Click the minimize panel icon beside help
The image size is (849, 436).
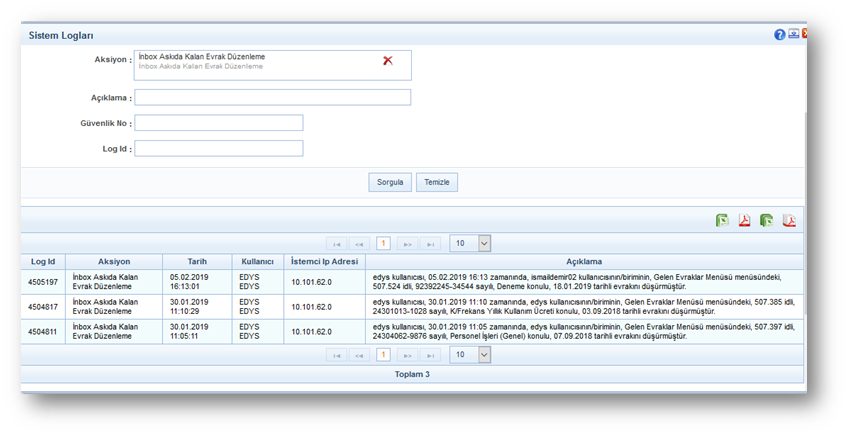pos(793,34)
